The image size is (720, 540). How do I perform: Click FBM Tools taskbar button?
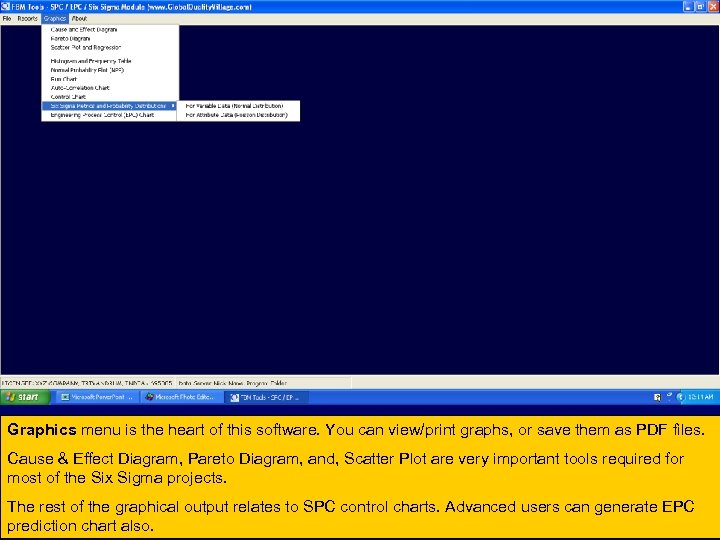point(266,398)
